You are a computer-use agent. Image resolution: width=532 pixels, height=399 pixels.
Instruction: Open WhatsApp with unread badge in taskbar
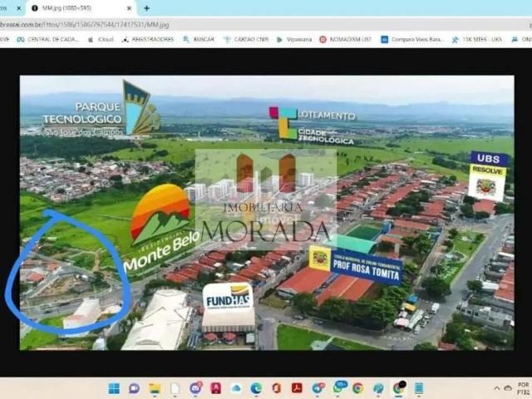338,387
